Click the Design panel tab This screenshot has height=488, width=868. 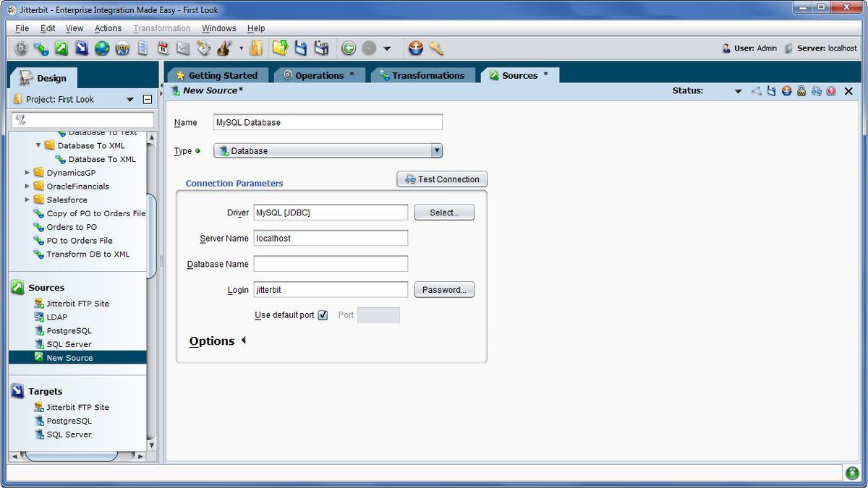click(x=43, y=78)
